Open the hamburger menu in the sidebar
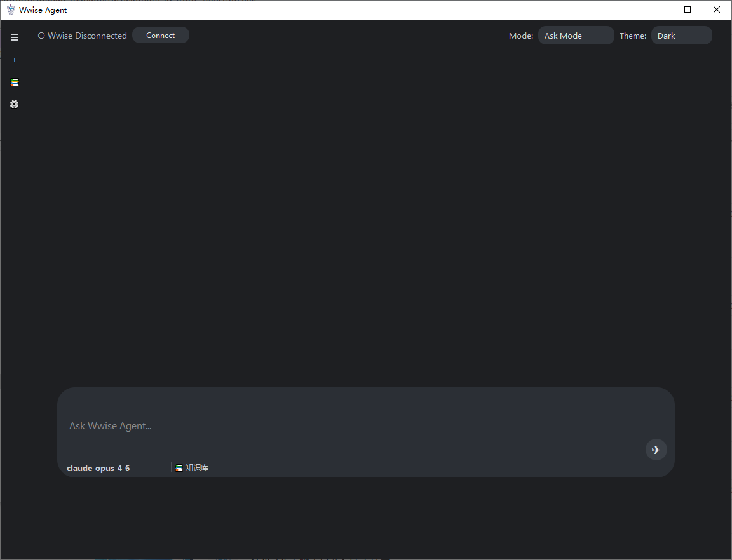The height and width of the screenshot is (560, 732). pyautogui.click(x=15, y=38)
